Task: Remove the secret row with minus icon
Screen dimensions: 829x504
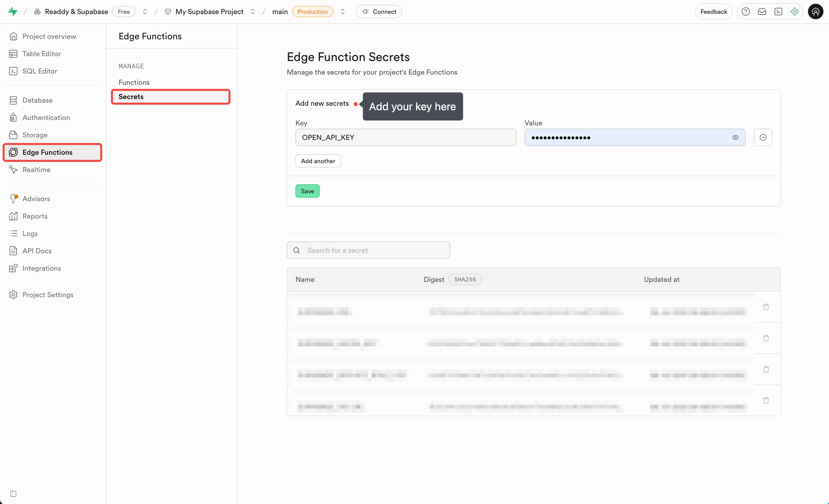Action: pyautogui.click(x=763, y=137)
